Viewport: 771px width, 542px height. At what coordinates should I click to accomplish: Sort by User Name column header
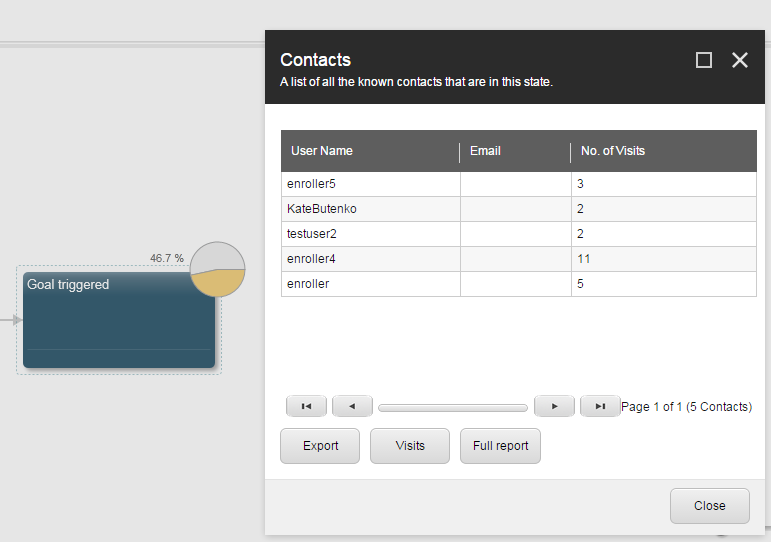(x=322, y=151)
